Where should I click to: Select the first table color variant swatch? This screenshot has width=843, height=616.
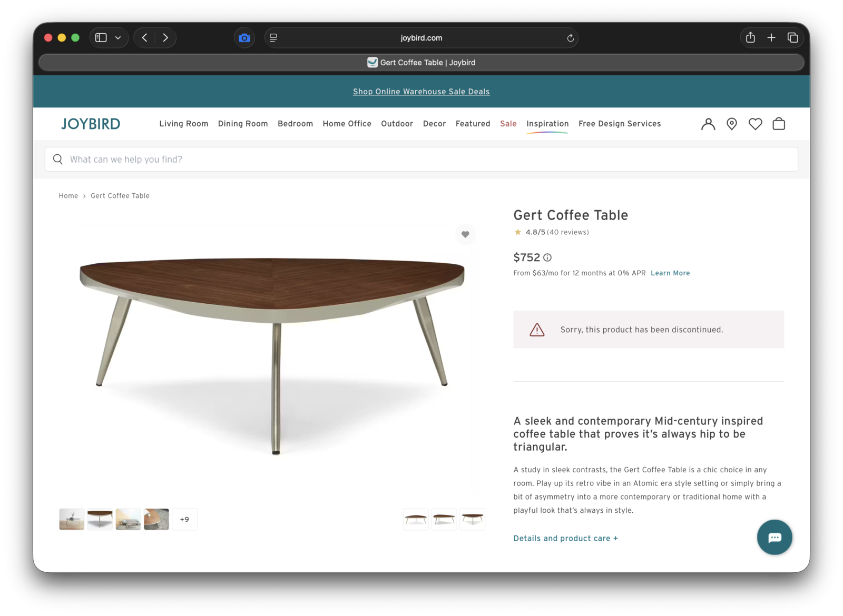click(416, 519)
